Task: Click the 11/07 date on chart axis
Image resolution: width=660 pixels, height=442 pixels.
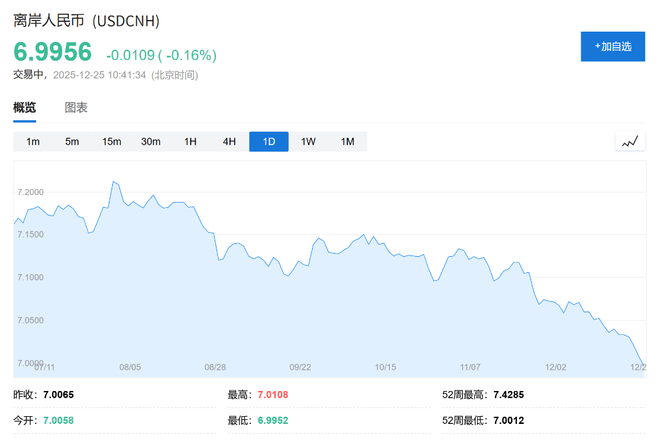Action: point(470,367)
